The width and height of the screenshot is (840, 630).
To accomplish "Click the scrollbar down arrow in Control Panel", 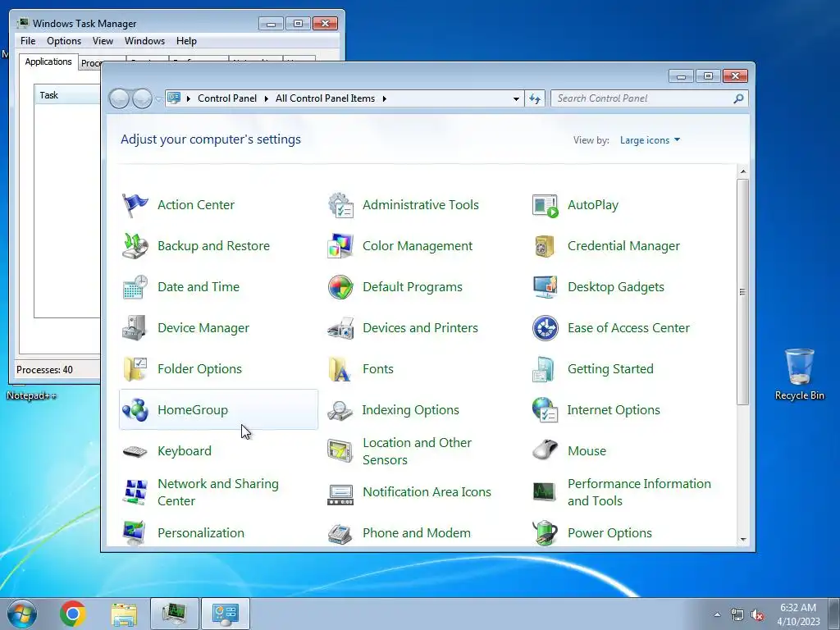I will [743, 540].
